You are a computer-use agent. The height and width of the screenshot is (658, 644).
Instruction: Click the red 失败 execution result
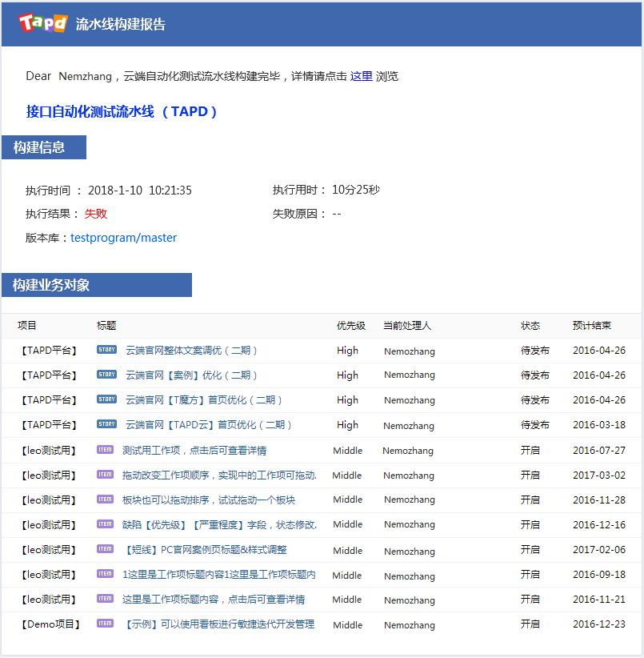coord(95,214)
